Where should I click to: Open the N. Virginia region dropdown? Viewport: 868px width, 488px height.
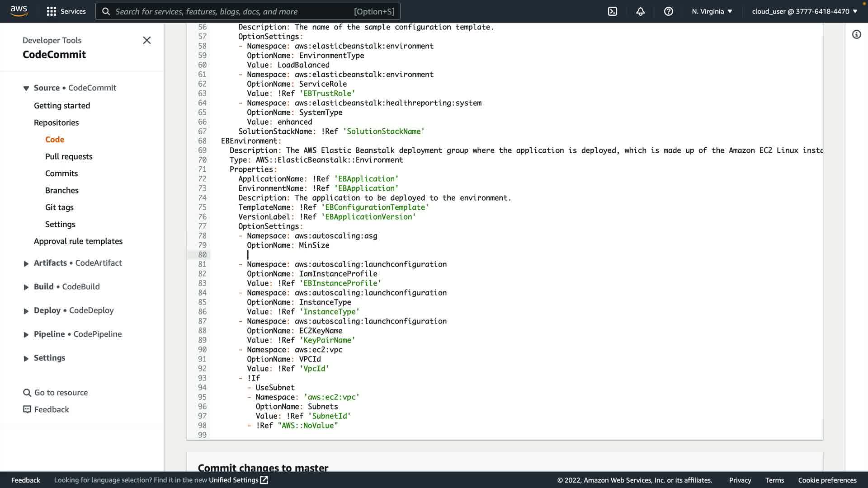712,11
